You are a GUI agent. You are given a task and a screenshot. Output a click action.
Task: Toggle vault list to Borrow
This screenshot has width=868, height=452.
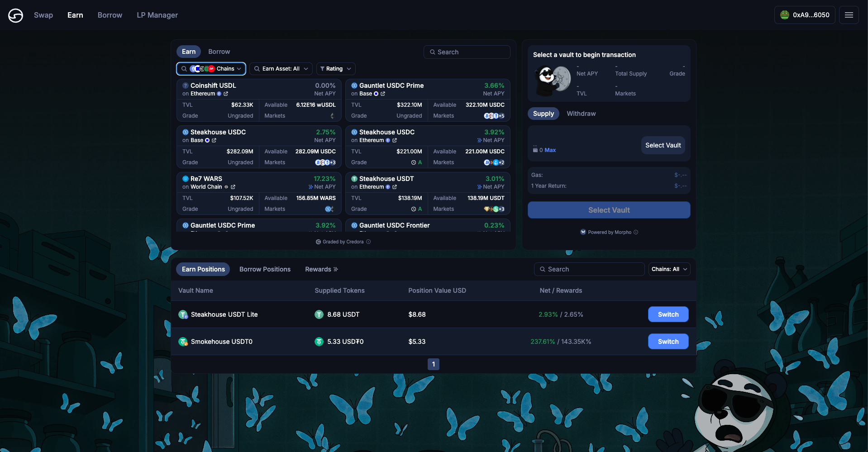tap(219, 52)
